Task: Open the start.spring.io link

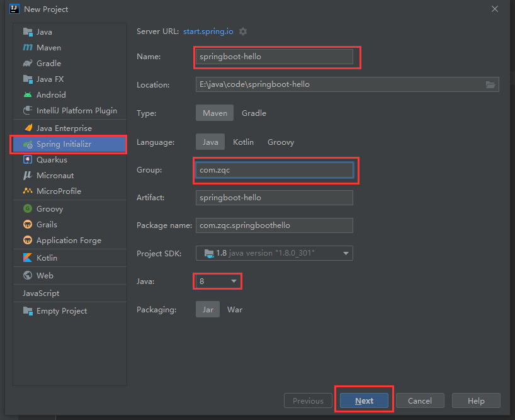Action: [x=208, y=31]
